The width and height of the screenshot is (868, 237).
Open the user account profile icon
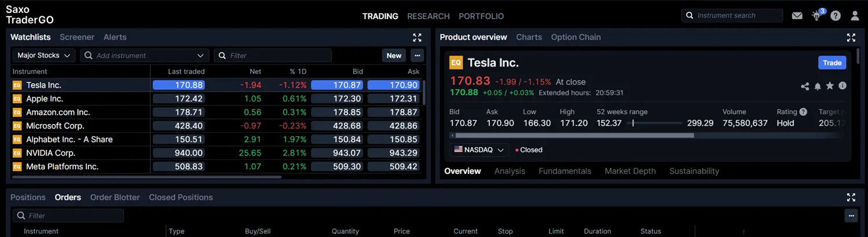pyautogui.click(x=855, y=16)
